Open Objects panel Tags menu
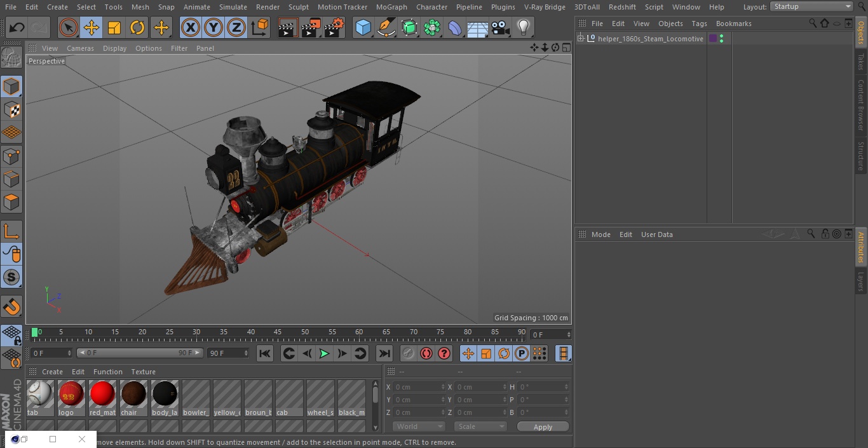Screen dimensions: 868x448 pyautogui.click(x=699, y=24)
